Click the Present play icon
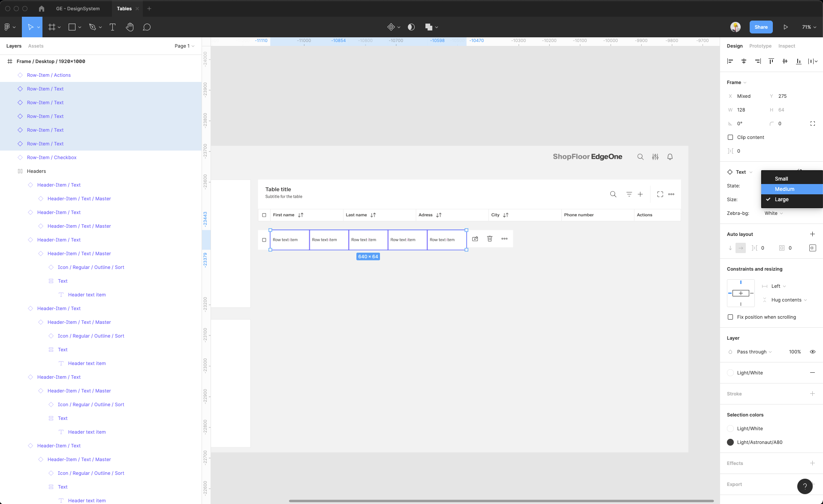The image size is (823, 504). coord(785,27)
